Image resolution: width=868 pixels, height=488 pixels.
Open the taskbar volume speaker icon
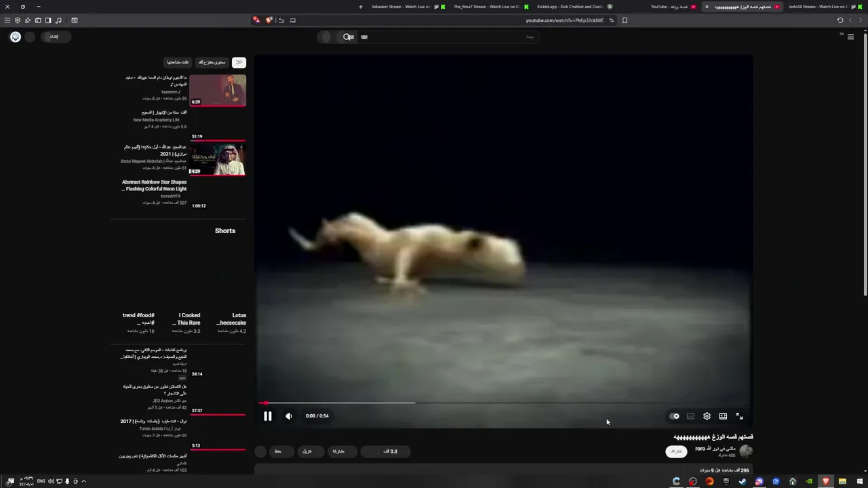(x=51, y=481)
